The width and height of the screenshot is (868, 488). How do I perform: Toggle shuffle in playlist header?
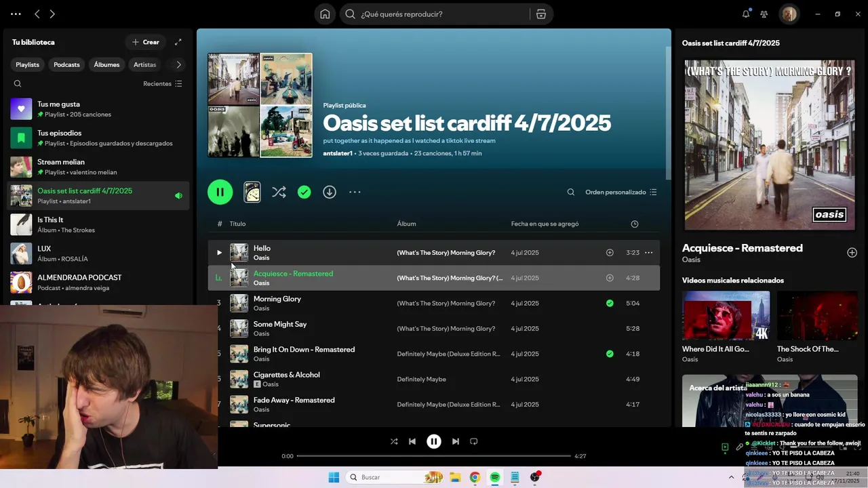(279, 192)
